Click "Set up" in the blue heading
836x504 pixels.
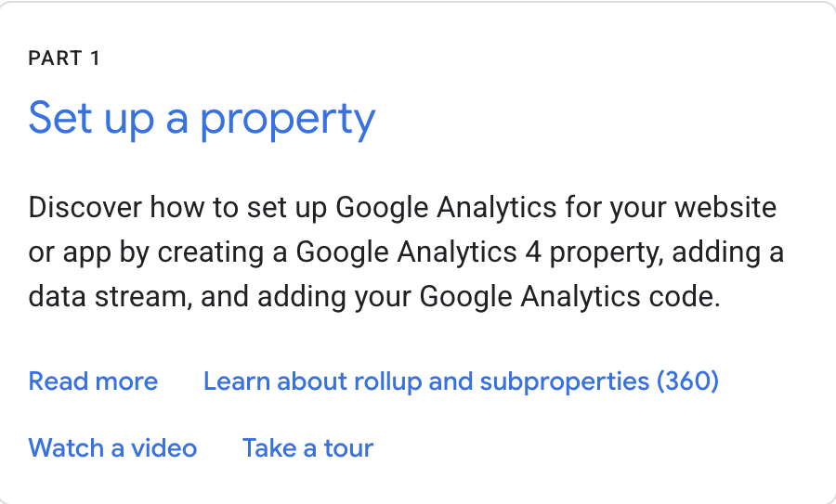pyautogui.click(x=91, y=119)
